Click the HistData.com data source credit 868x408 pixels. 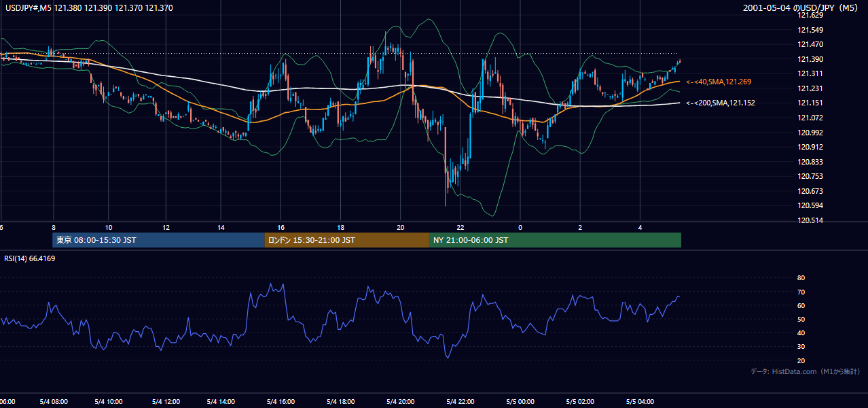point(806,372)
